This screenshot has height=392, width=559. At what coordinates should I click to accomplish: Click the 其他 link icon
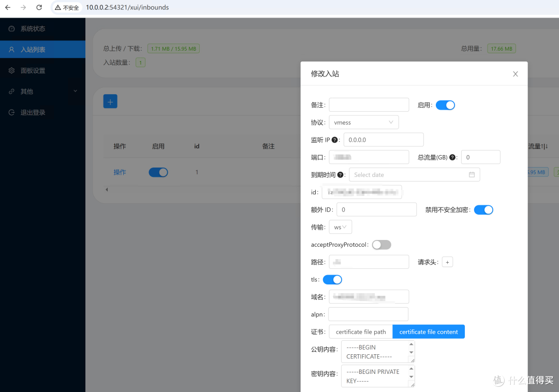click(x=11, y=92)
